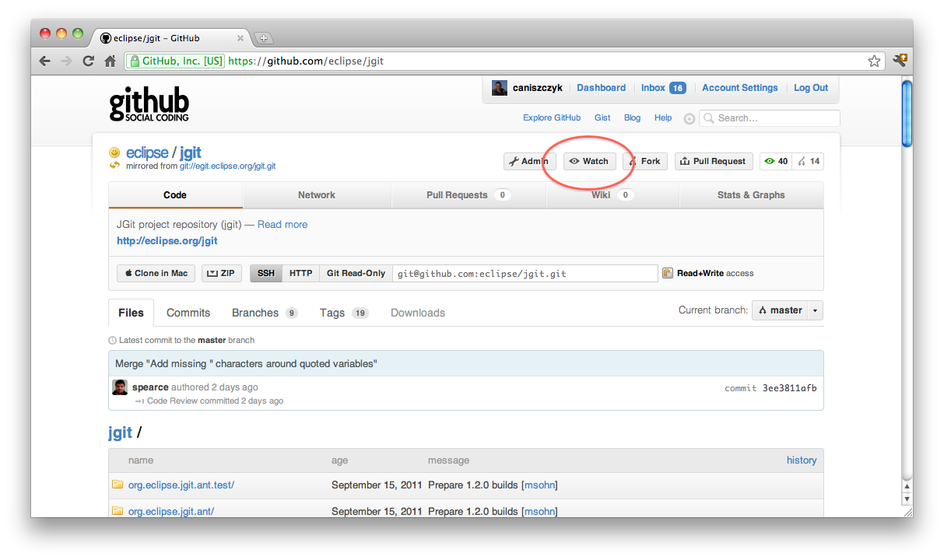Select the Files subtab
The width and height of the screenshot is (944, 560).
pyautogui.click(x=131, y=313)
